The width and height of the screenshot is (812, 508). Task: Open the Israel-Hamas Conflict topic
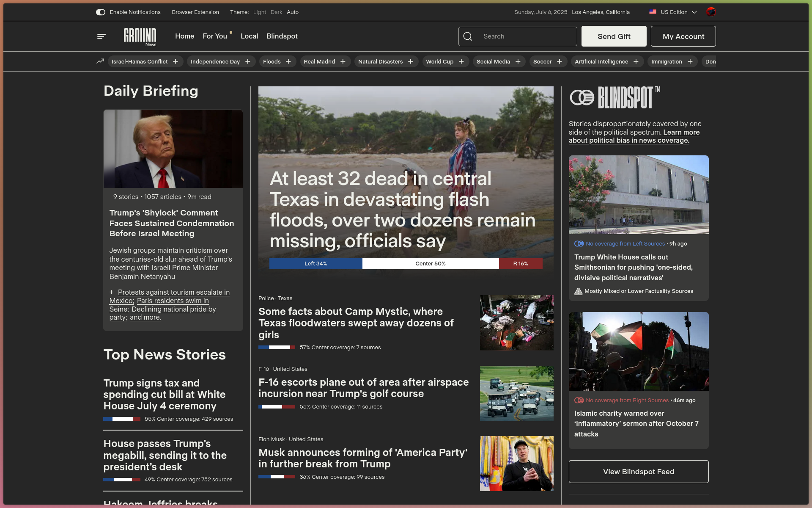click(140, 62)
